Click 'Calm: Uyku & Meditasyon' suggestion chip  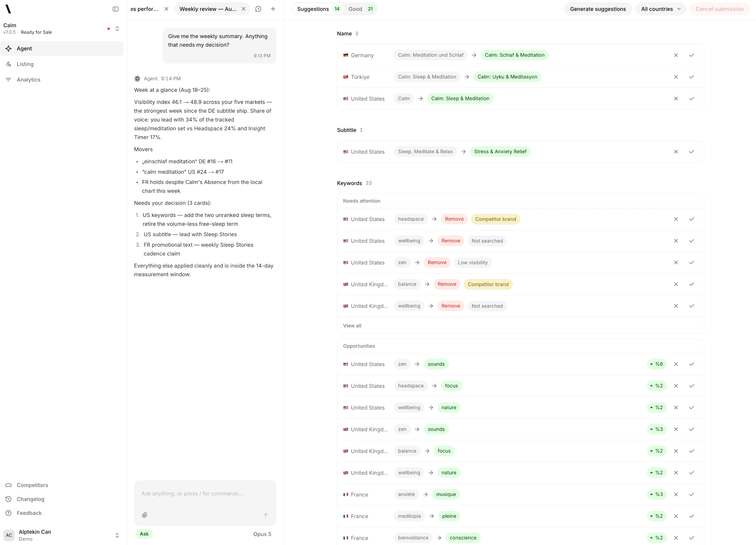pyautogui.click(x=507, y=77)
